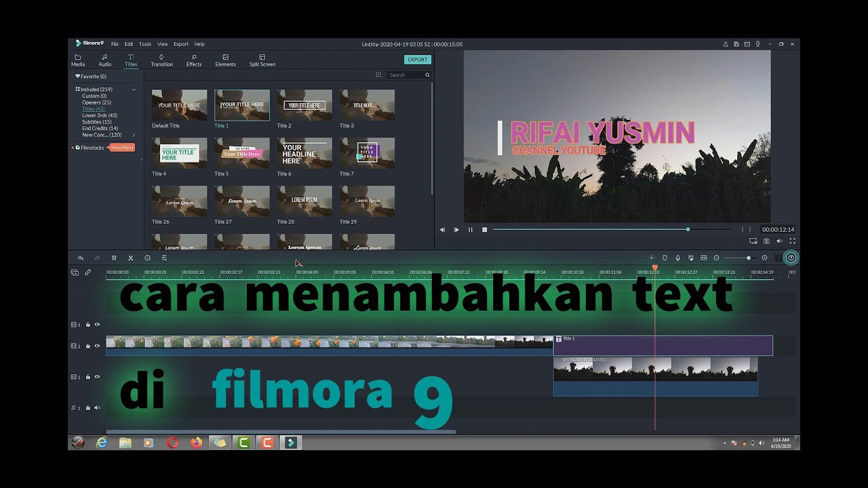The width and height of the screenshot is (868, 488).
Task: Enter fullscreen preview mode
Action: (792, 241)
